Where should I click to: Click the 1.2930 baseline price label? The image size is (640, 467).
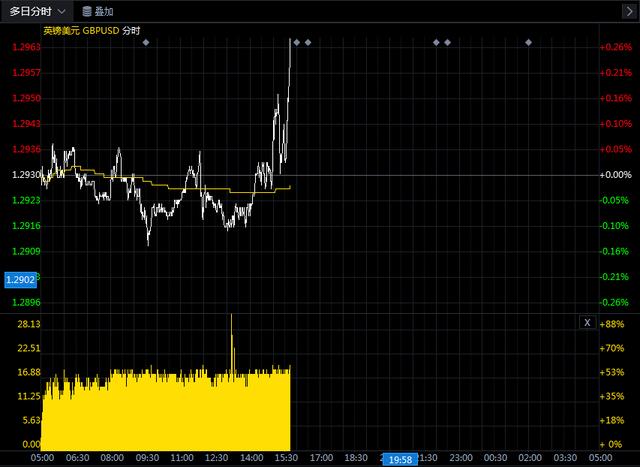[x=24, y=175]
